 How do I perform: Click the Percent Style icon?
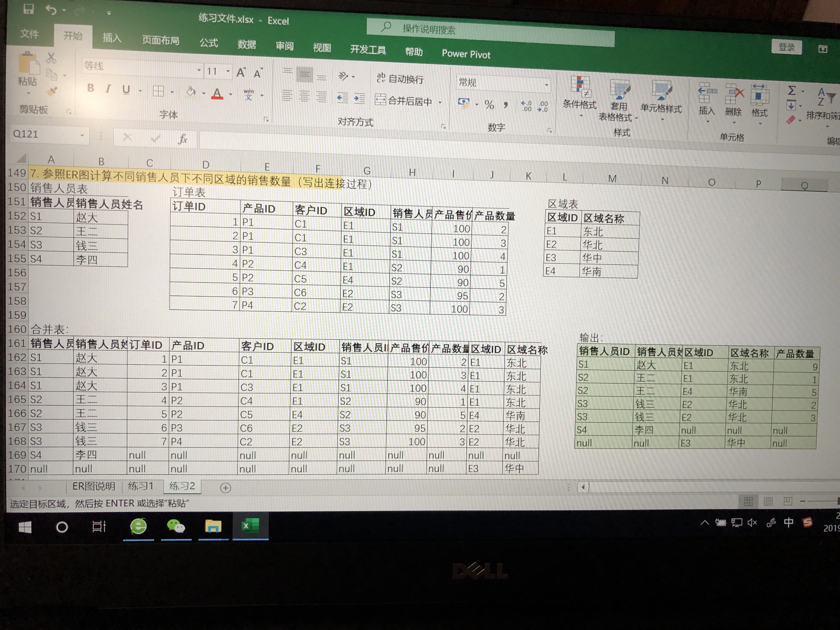pos(489,105)
